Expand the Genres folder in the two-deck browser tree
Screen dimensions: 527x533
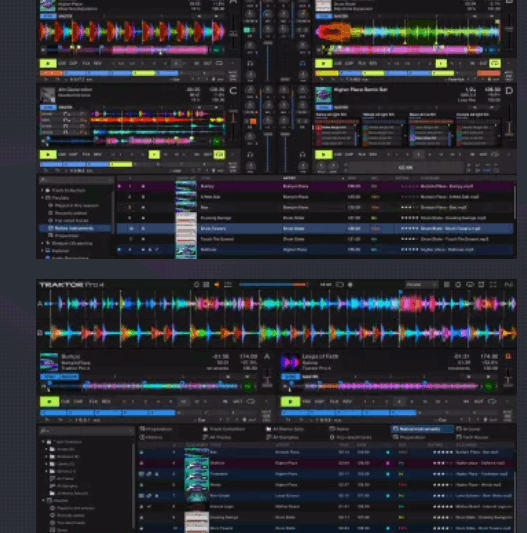(x=47, y=471)
